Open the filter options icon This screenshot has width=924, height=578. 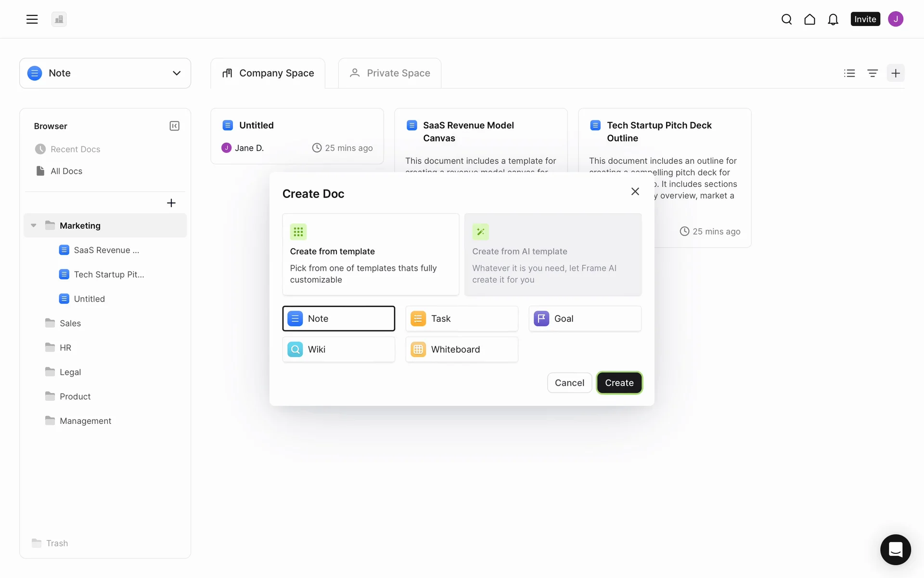tap(873, 73)
